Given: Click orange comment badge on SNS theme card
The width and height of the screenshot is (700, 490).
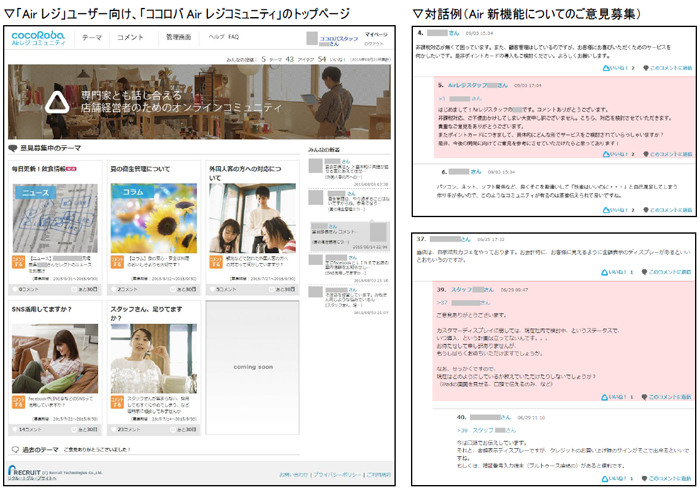Looking at the screenshot, I should click(x=18, y=401).
